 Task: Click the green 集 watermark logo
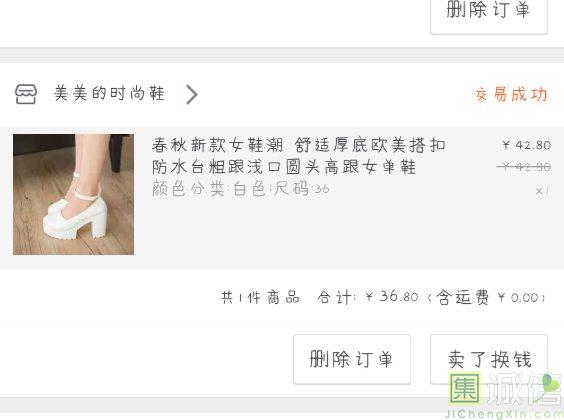pos(465,388)
